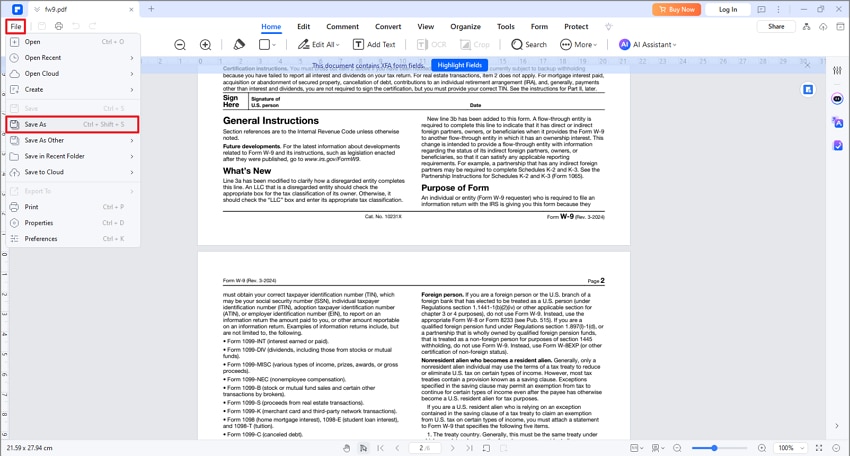
Task: Switch to the Comment tab
Action: tap(343, 27)
